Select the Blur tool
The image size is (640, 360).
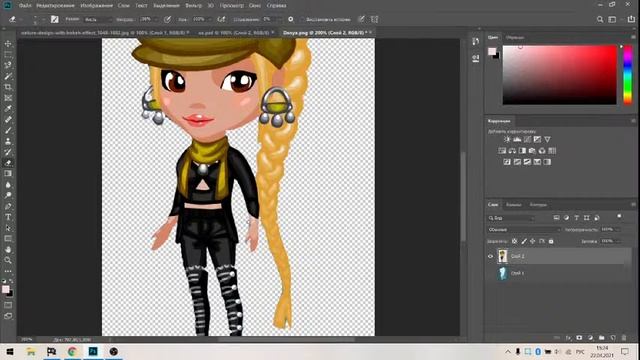[8, 184]
